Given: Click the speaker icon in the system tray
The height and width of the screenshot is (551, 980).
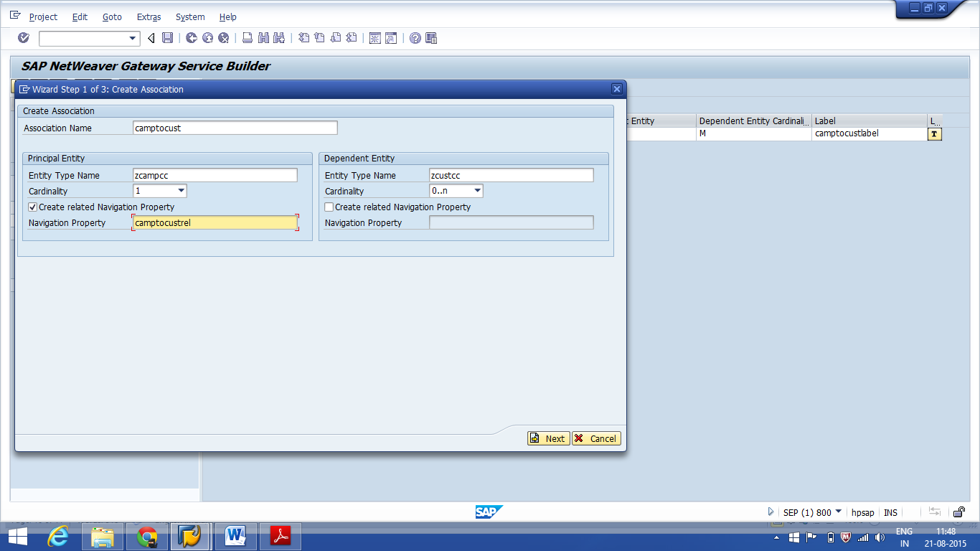Looking at the screenshot, I should (x=881, y=536).
